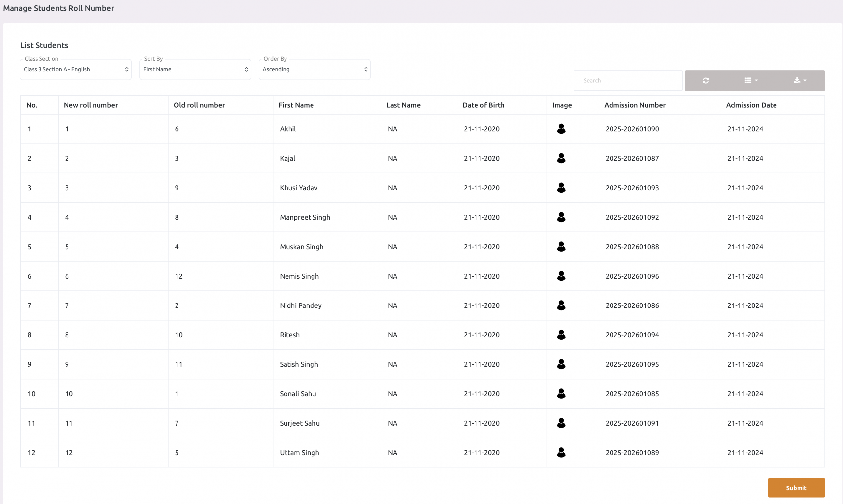Click Sonali Sahu's profile image icon

pyautogui.click(x=561, y=394)
